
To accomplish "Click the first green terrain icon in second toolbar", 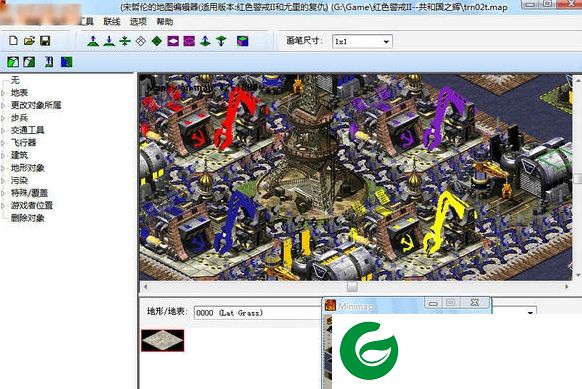I will point(13,62).
